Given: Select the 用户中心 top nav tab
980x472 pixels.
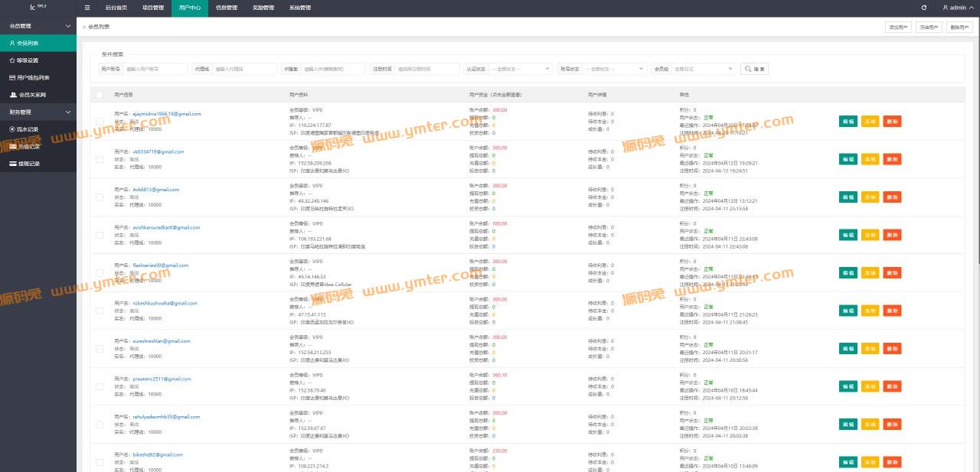Looking at the screenshot, I should [190, 8].
